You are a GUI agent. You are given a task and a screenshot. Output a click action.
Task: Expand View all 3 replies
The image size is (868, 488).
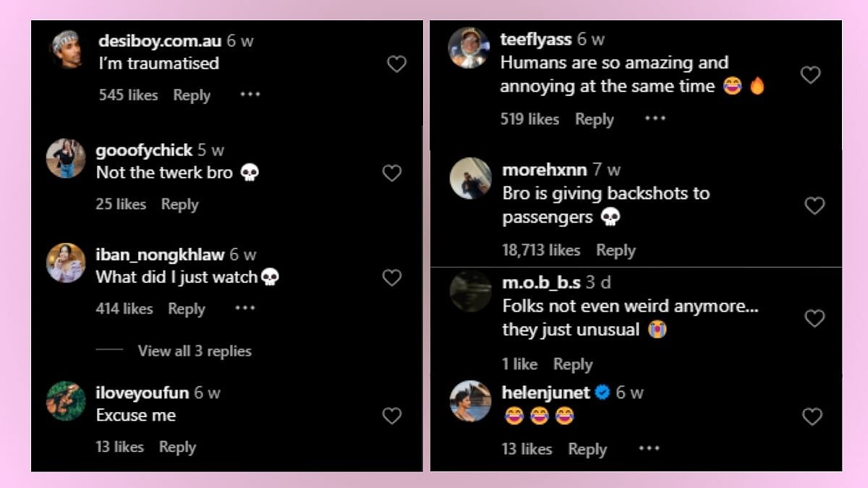194,351
